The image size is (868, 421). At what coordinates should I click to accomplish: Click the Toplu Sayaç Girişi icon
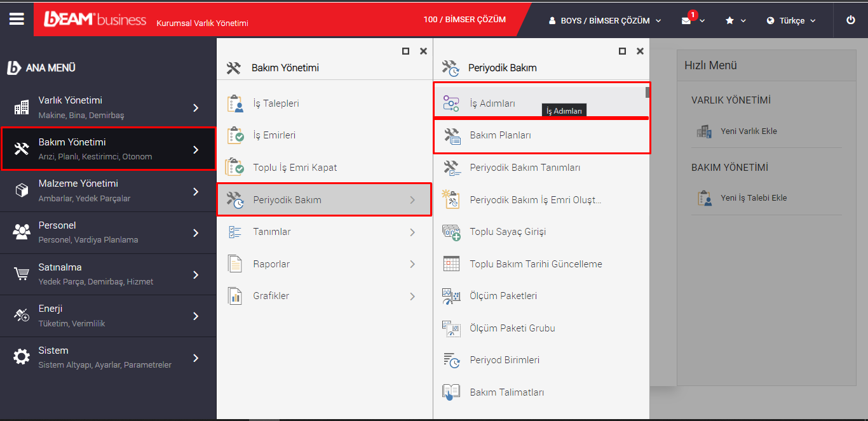coord(451,232)
